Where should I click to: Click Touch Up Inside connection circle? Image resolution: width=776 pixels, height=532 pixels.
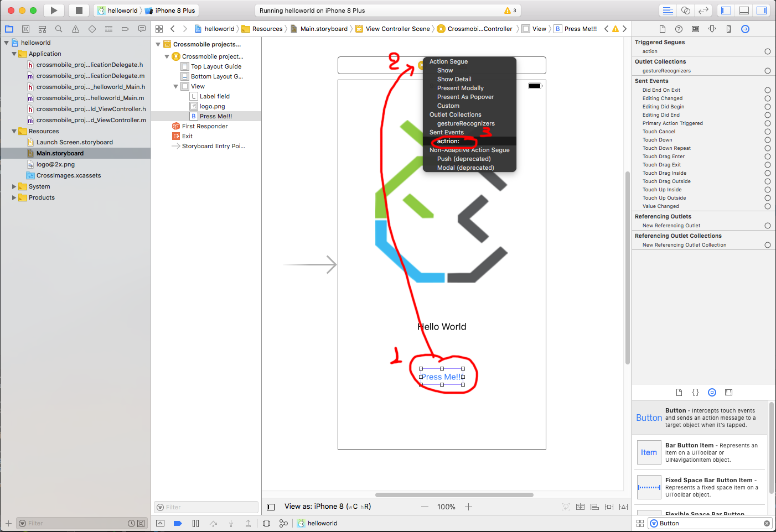pos(767,190)
